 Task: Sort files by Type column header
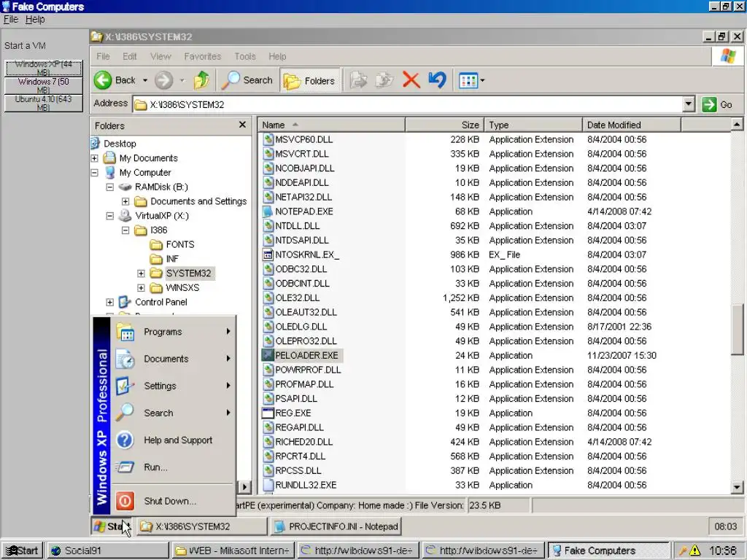pyautogui.click(x=533, y=125)
